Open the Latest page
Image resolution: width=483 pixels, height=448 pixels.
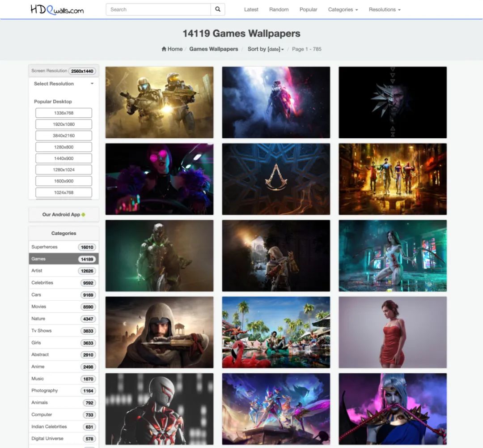[x=251, y=9]
